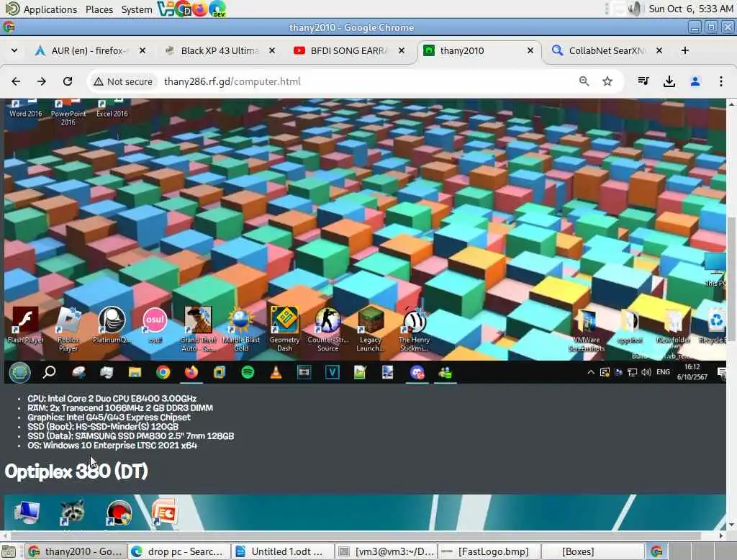Switch to the BFDI SONG EARRAPE YouTube tab
This screenshot has height=560, width=737.
pos(349,50)
